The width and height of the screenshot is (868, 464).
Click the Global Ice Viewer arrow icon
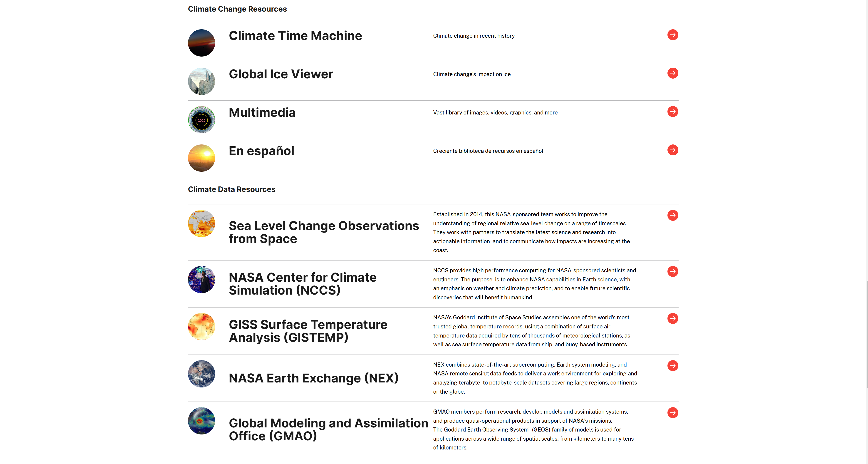tap(673, 74)
